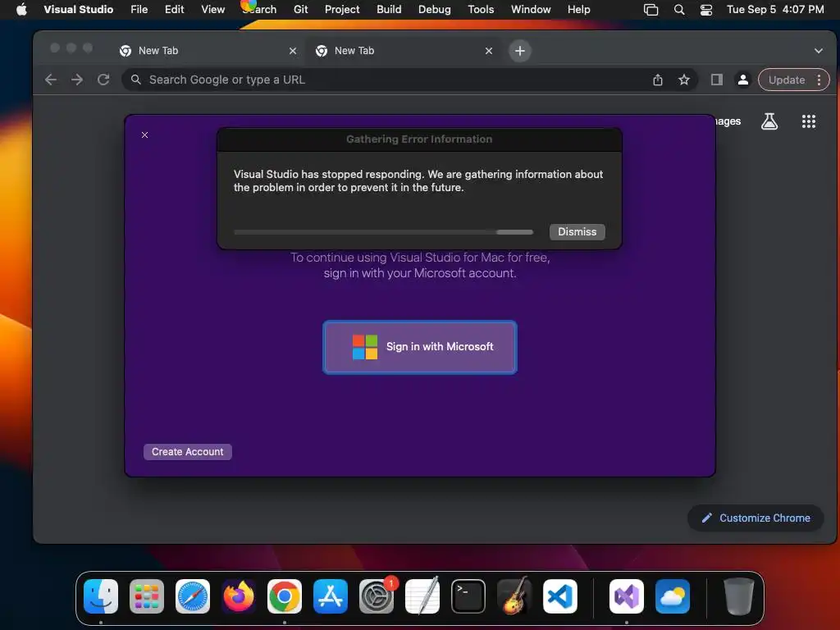This screenshot has height=630, width=840.
Task: Open the Apple menu
Action: point(21,9)
